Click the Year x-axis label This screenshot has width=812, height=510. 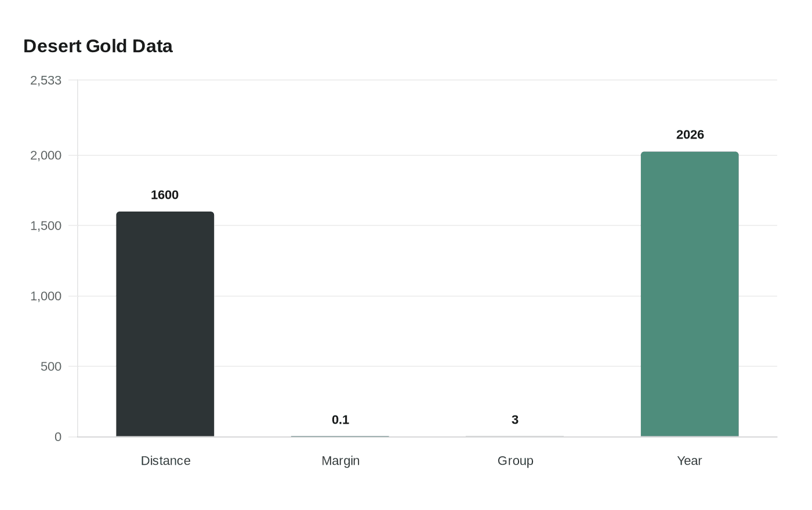coord(690,461)
